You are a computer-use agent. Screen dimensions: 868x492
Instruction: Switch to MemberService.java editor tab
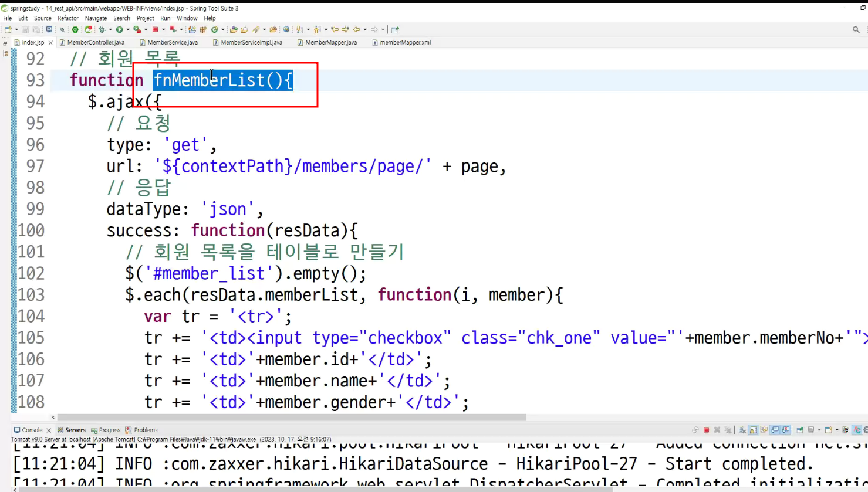tap(170, 42)
